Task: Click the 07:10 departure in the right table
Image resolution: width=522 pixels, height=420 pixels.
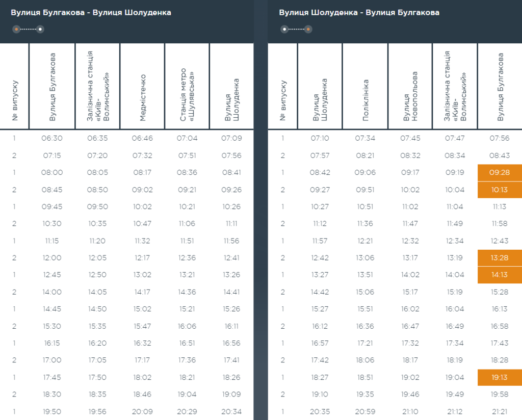Action: (320, 138)
